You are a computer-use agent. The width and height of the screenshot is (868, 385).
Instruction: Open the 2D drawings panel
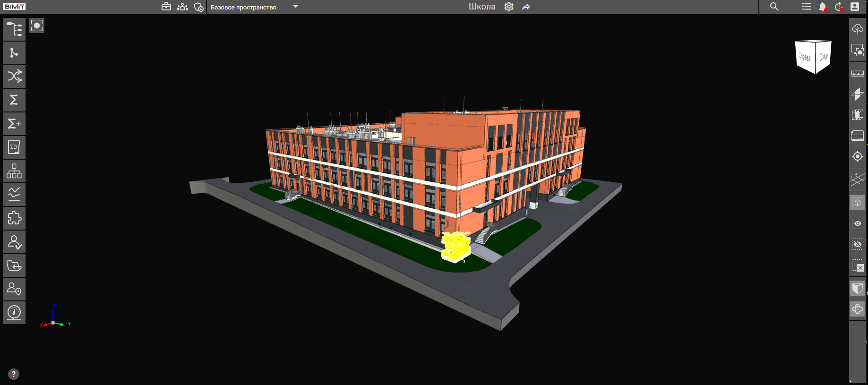(x=14, y=147)
